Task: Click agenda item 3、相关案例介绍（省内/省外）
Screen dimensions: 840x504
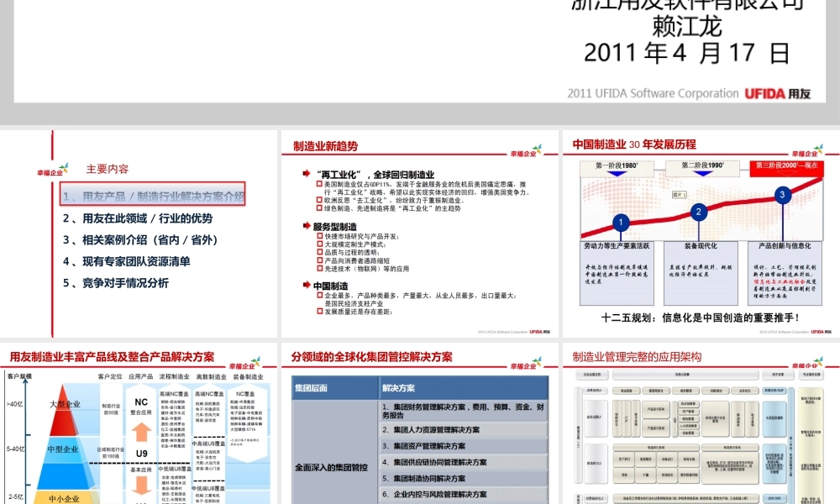Action: pyautogui.click(x=140, y=240)
